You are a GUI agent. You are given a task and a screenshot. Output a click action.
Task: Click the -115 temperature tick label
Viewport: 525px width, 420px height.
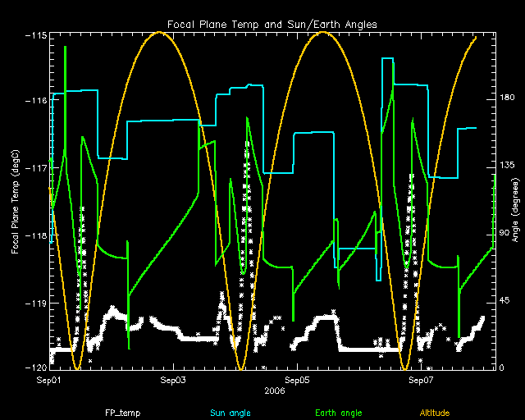(x=34, y=37)
